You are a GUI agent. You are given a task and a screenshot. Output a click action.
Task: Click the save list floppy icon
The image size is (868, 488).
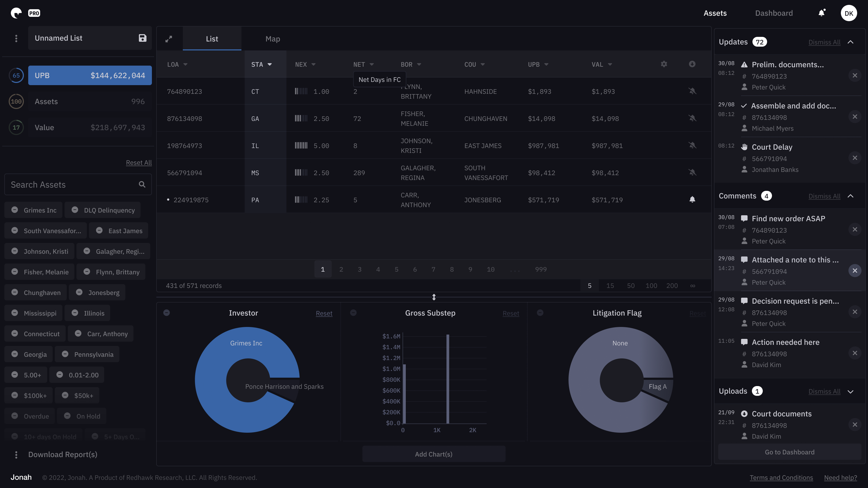(142, 38)
